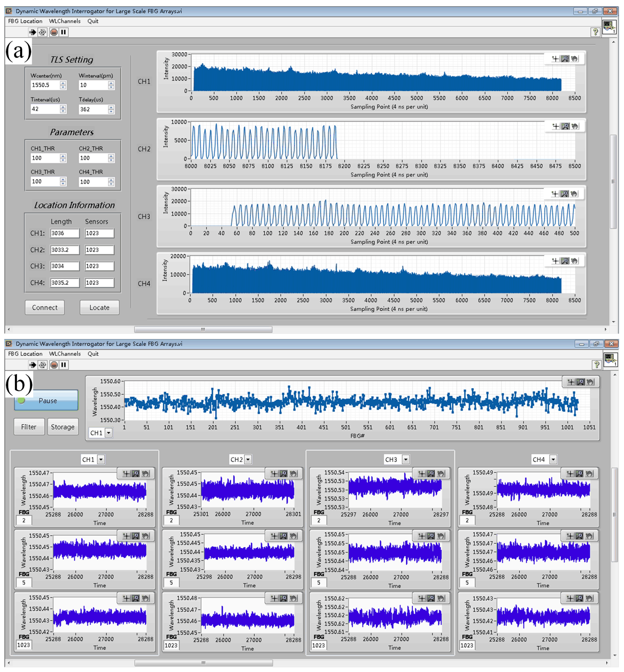
Task: Click the Storage button
Action: (x=63, y=427)
